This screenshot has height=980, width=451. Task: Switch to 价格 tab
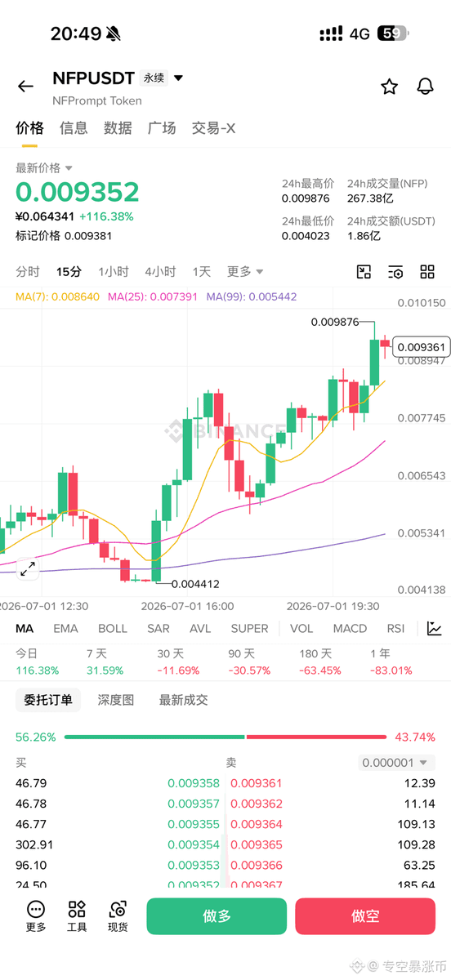click(x=30, y=128)
